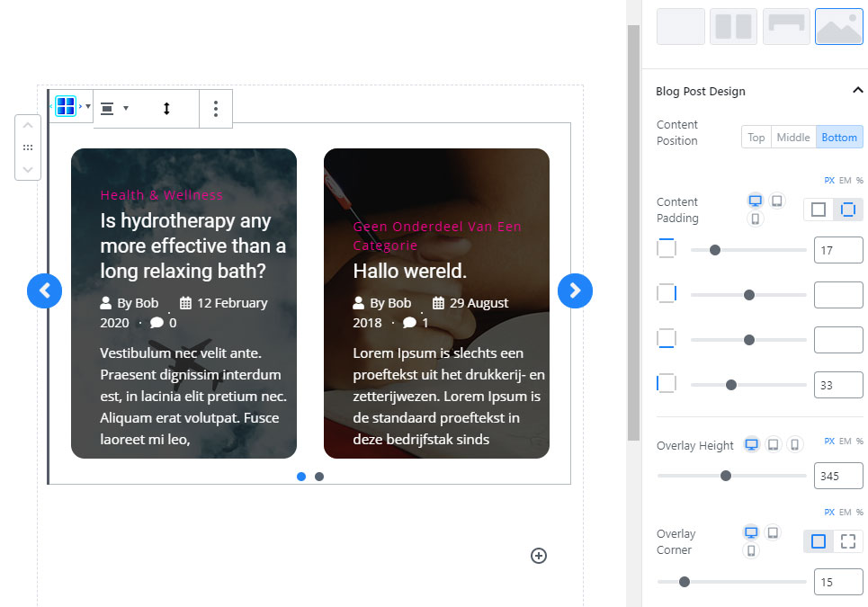Screen dimensions: 868x607
Task: Choose % unit for Content Padding
Action: 860,181
